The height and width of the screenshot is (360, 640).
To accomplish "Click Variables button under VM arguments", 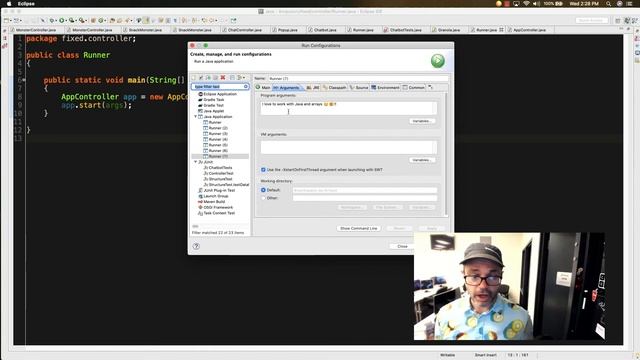I will 422,160.
